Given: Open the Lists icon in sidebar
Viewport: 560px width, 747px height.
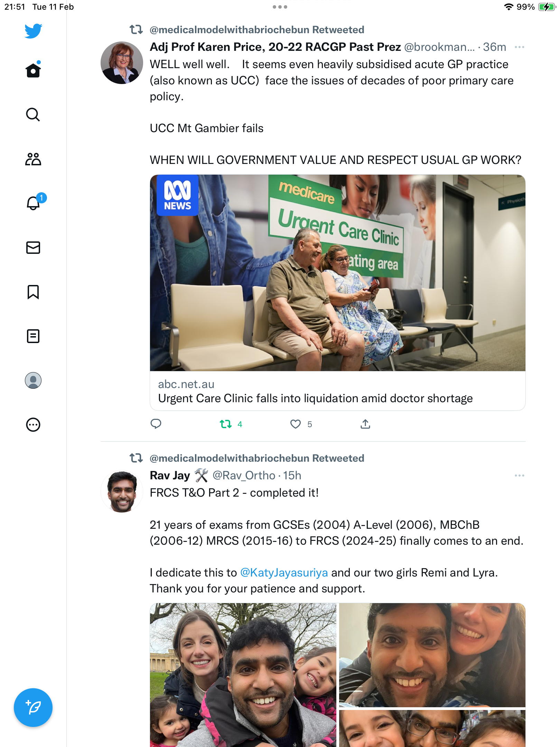Looking at the screenshot, I should tap(33, 336).
